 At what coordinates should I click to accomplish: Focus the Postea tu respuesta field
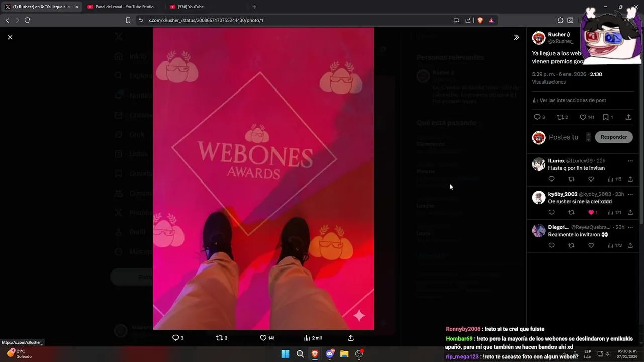pyautogui.click(x=564, y=137)
